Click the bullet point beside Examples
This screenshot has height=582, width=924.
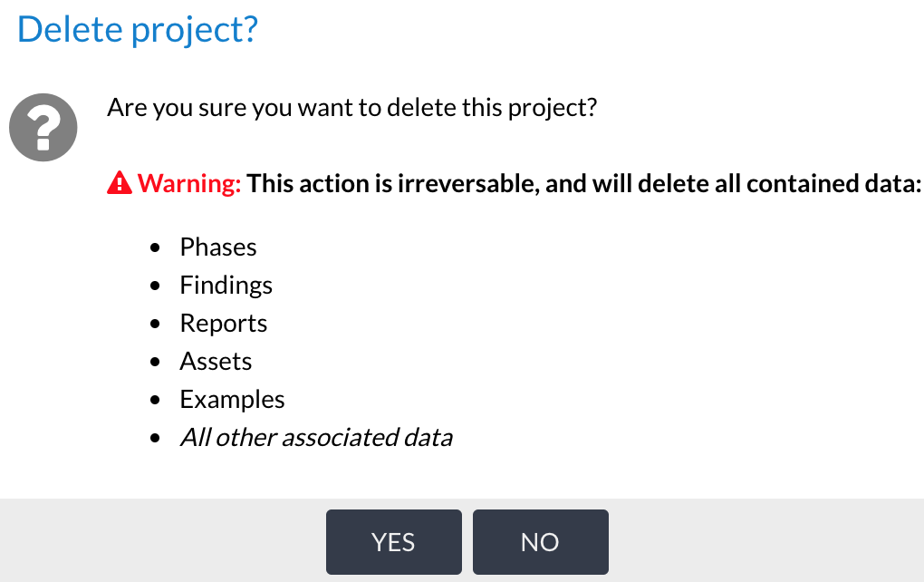pos(158,401)
